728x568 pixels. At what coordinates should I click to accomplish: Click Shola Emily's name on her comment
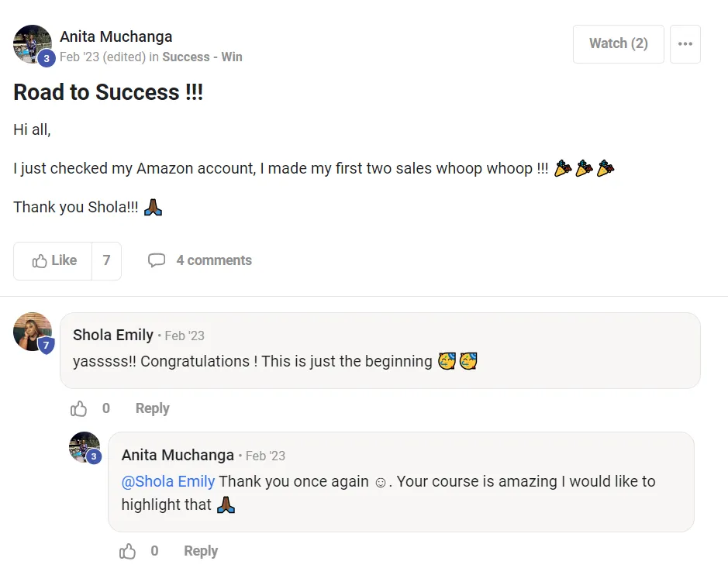(112, 335)
